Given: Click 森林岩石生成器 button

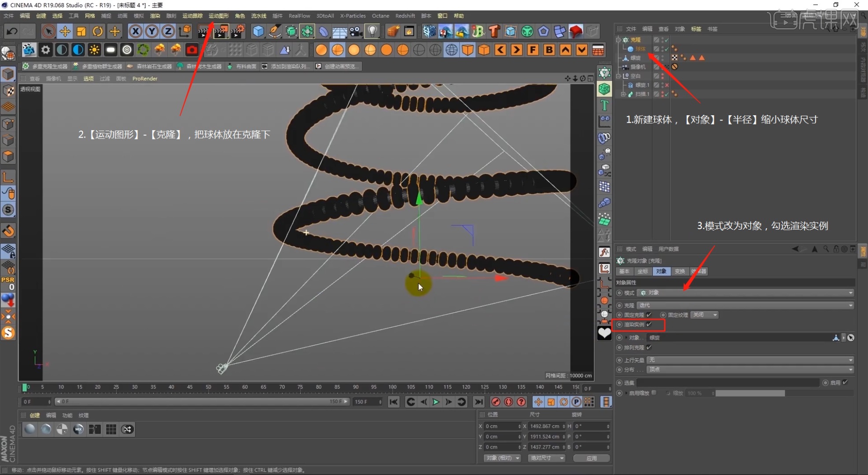Looking at the screenshot, I should pyautogui.click(x=149, y=66).
